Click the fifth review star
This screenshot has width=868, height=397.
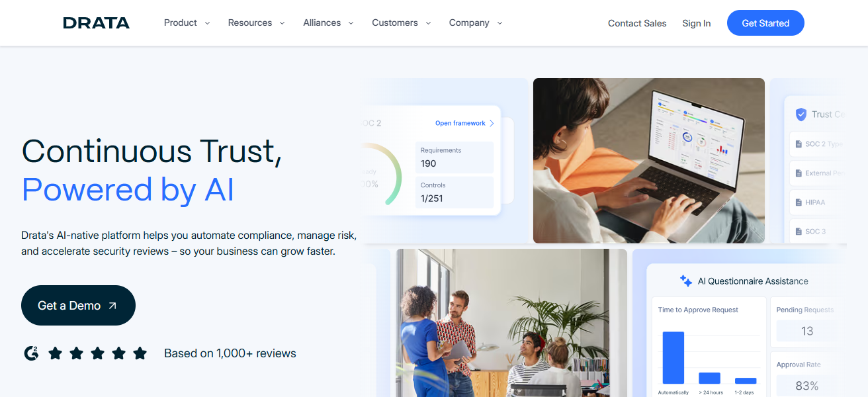[140, 353]
